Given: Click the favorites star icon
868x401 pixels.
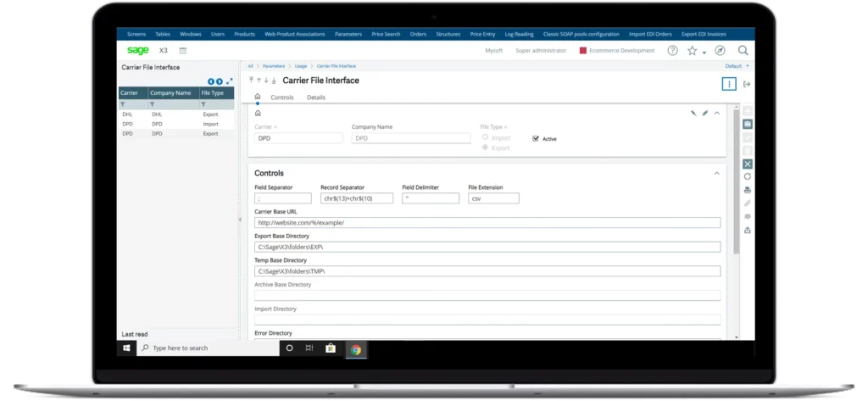Looking at the screenshot, I should click(x=692, y=50).
